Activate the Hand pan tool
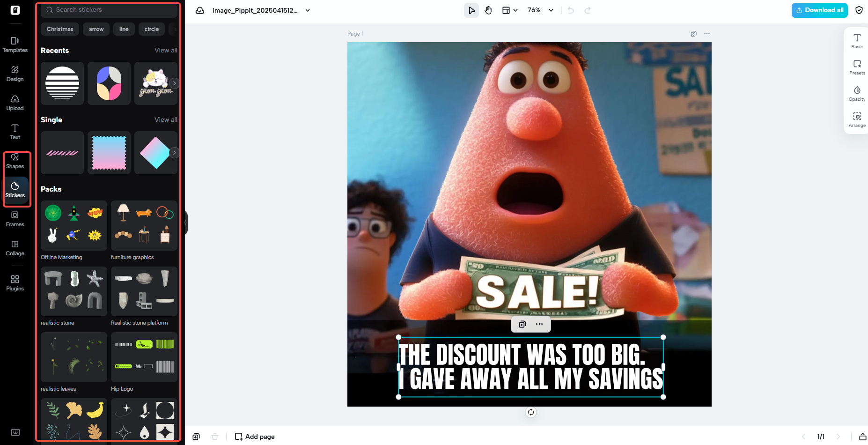This screenshot has width=868, height=445. pos(488,10)
